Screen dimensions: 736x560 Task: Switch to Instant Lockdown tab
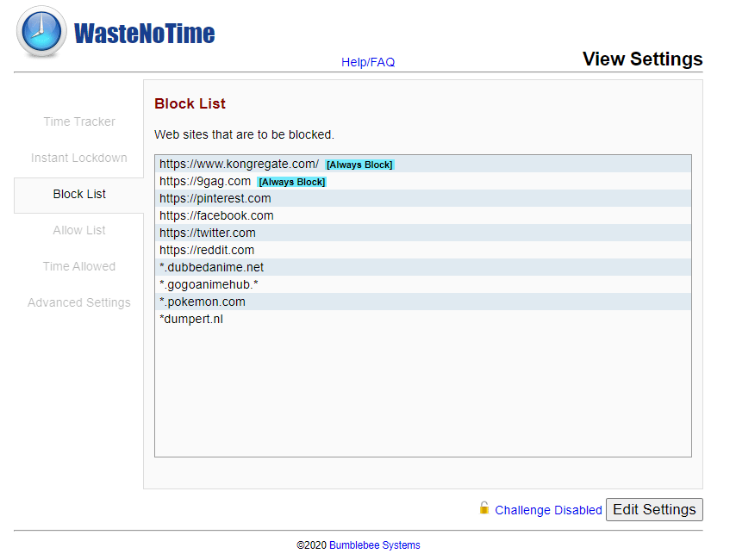pos(79,158)
